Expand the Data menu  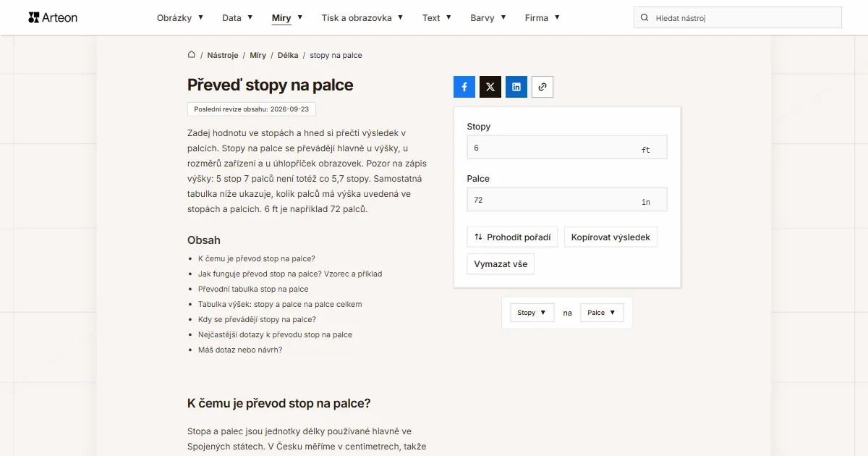point(237,18)
